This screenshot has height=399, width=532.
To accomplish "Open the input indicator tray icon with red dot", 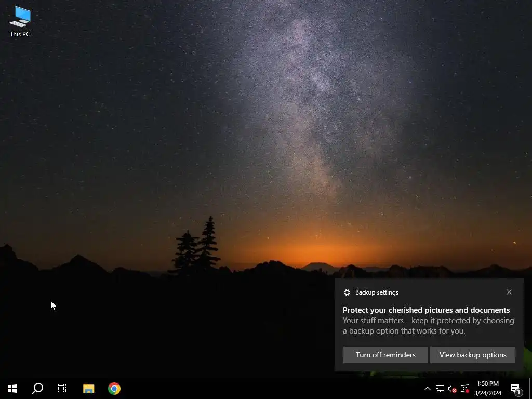I will pyautogui.click(x=465, y=389).
